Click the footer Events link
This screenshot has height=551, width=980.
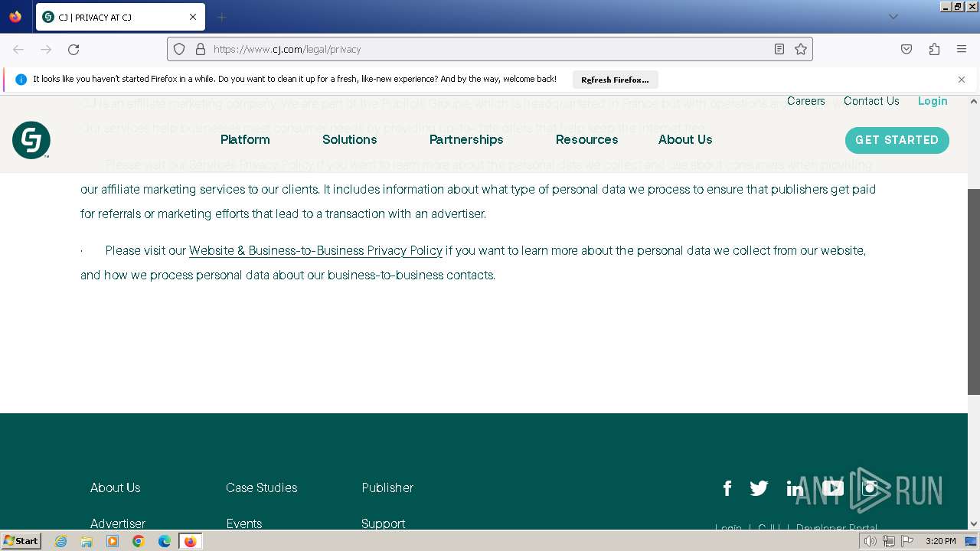point(244,523)
